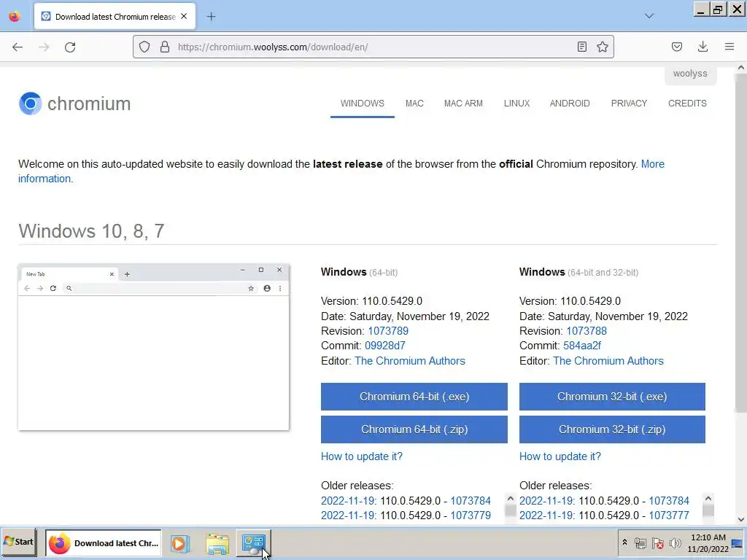Open commit 09928d7 link
The image size is (747, 560).
(x=385, y=346)
